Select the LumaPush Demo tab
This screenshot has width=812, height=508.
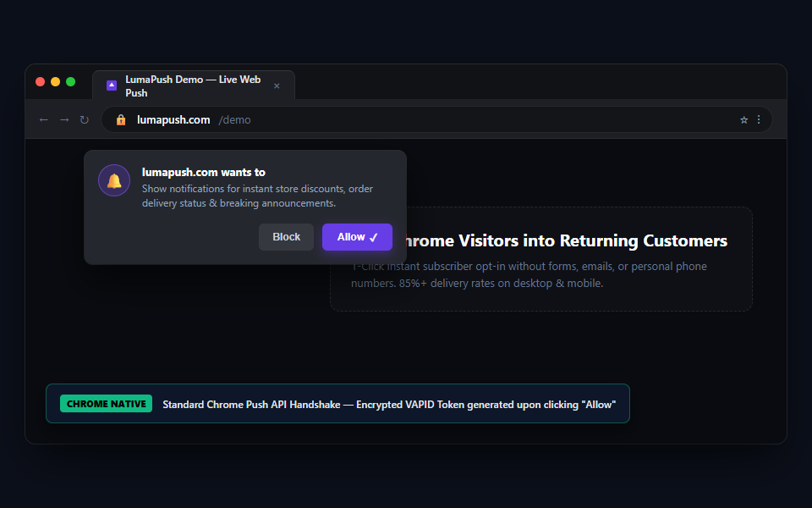(x=194, y=86)
